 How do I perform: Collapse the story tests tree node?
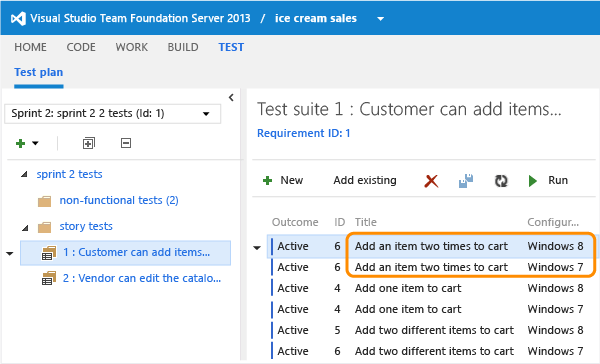(x=25, y=228)
